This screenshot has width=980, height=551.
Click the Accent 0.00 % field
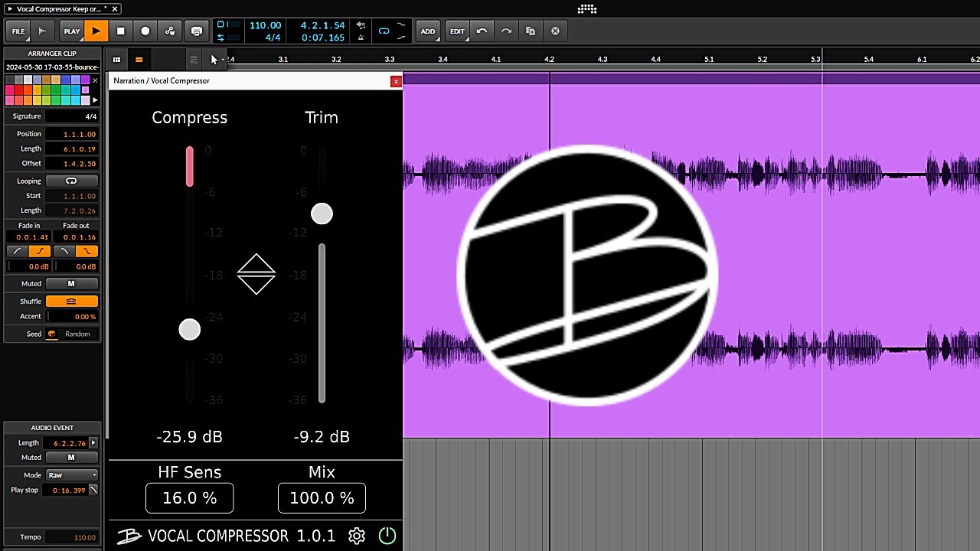point(72,316)
